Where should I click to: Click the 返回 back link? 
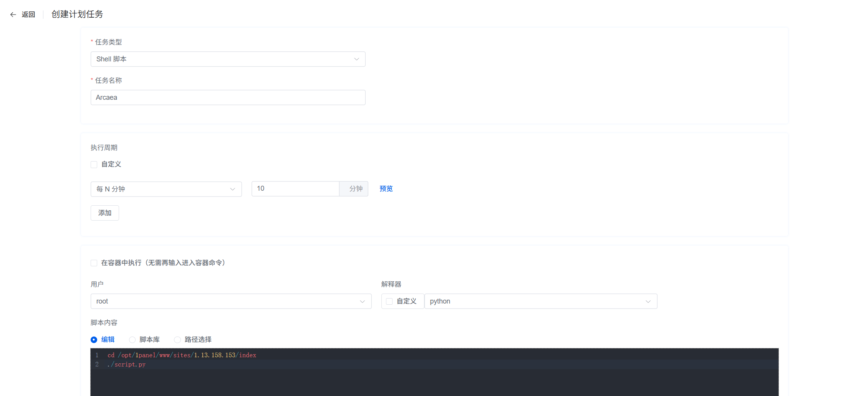28,15
